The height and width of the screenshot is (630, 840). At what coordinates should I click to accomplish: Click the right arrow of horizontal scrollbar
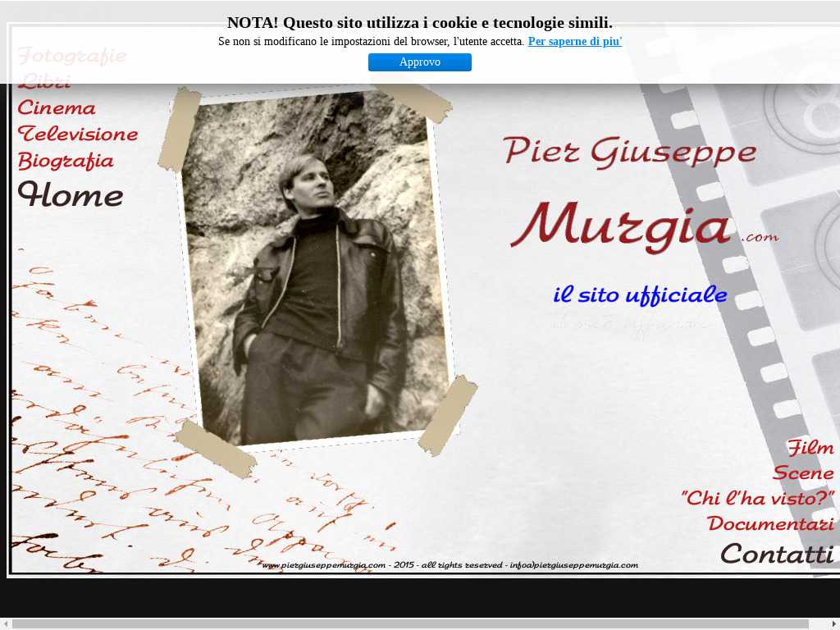(x=833, y=623)
